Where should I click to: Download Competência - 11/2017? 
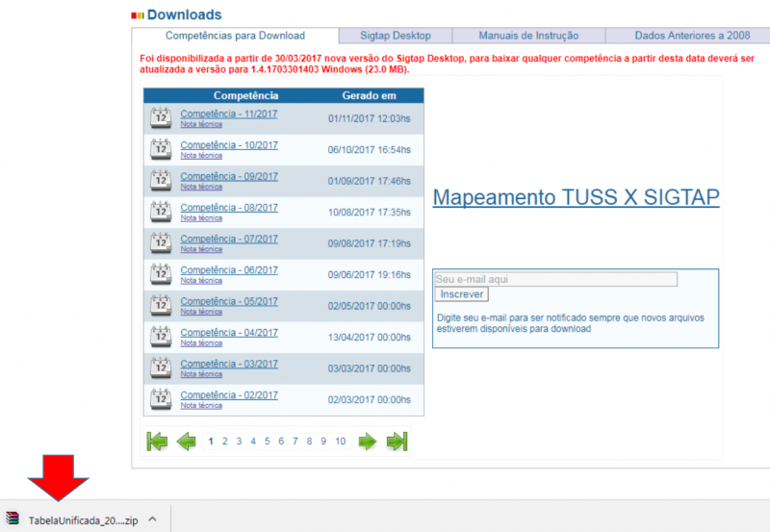click(229, 114)
